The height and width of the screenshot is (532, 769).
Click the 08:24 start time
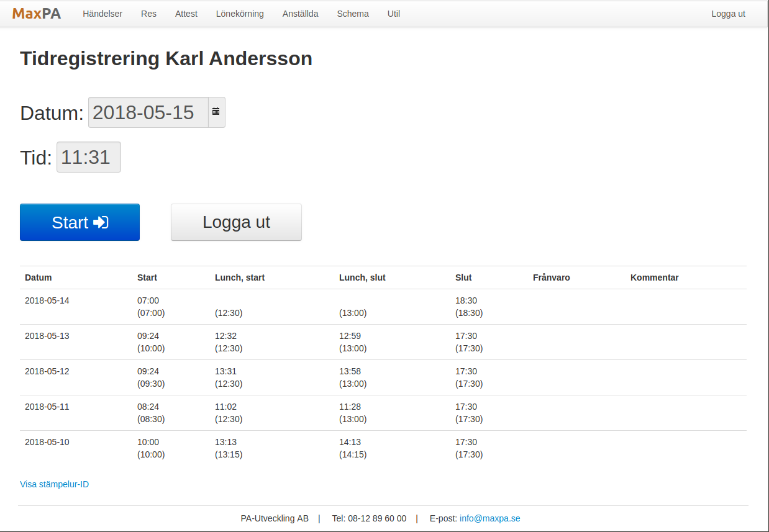tap(148, 407)
